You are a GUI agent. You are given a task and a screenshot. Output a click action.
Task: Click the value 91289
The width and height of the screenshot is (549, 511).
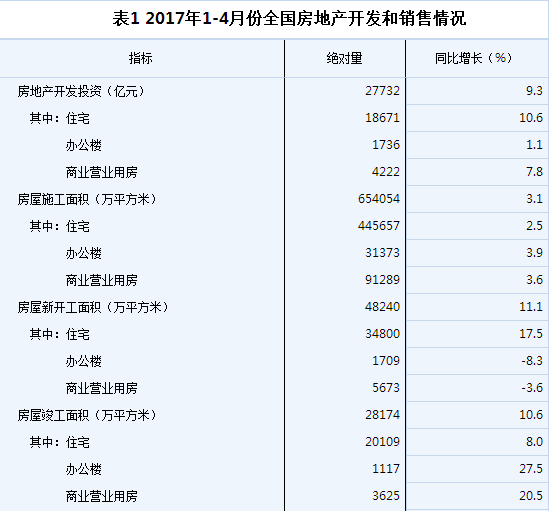tap(382, 280)
